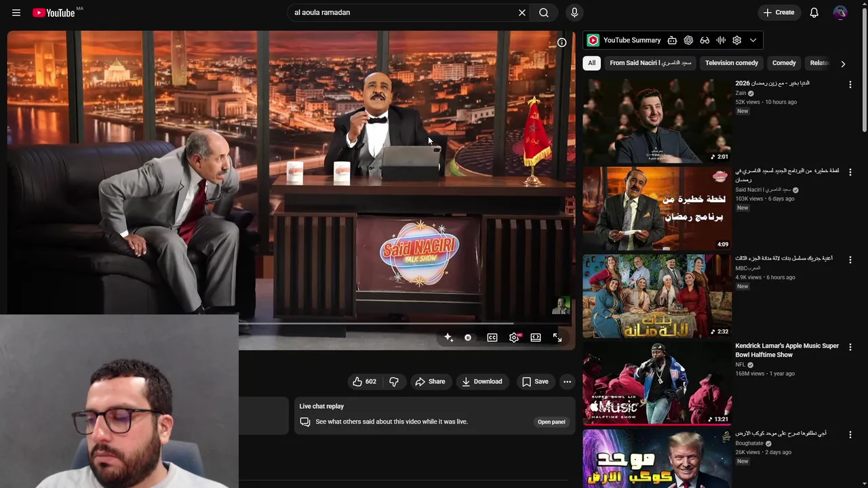Open options for the Zain video
The image size is (868, 488).
(x=850, y=85)
